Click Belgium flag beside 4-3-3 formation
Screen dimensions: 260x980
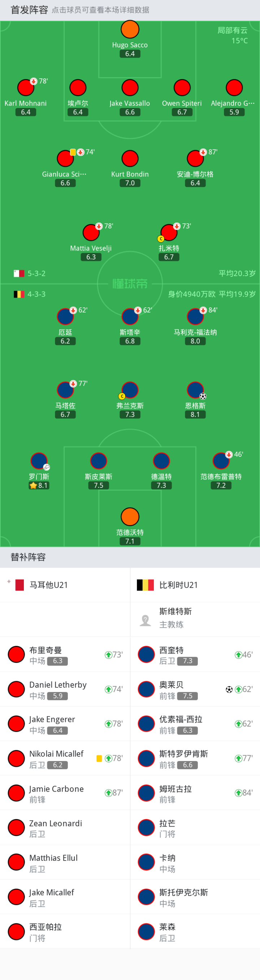click(19, 294)
